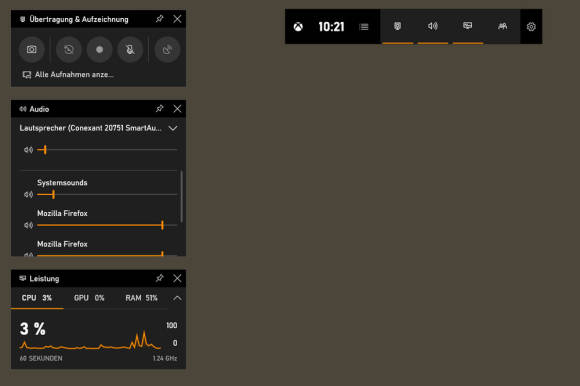Viewport: 580px width, 386px height.
Task: Expand the Lautsprecher audio device dropdown
Action: click(173, 128)
